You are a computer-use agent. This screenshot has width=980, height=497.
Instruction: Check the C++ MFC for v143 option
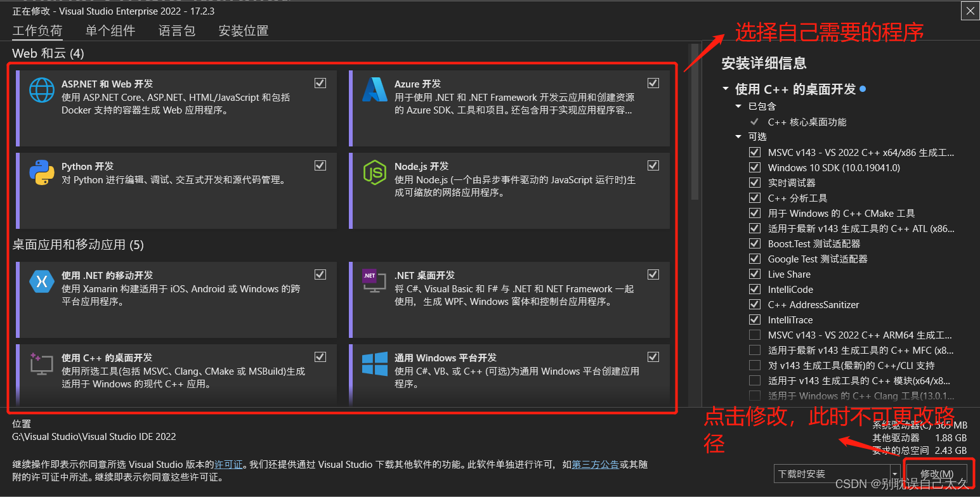[755, 350]
